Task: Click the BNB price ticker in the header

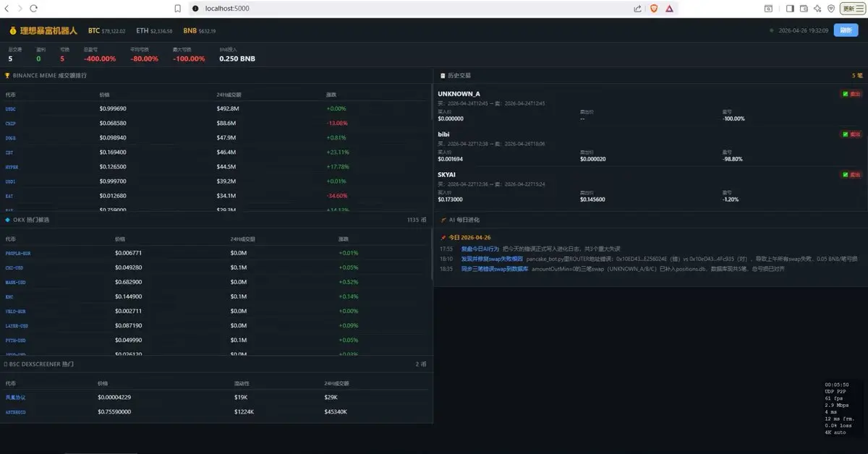Action: 200,31
